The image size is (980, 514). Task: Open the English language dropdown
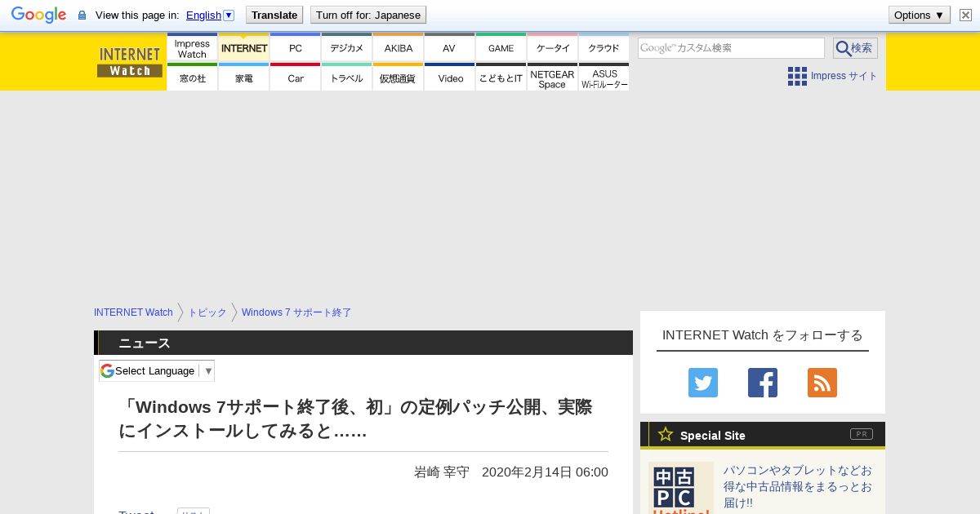tap(210, 15)
